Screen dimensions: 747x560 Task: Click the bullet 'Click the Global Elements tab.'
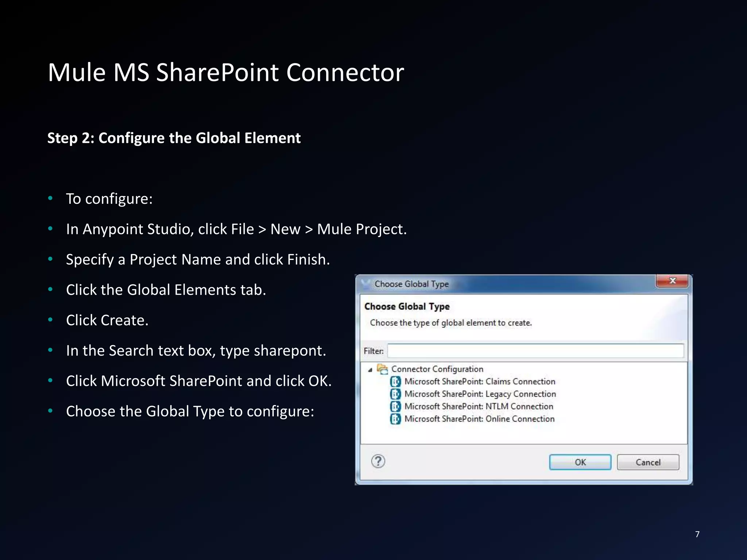tap(166, 290)
